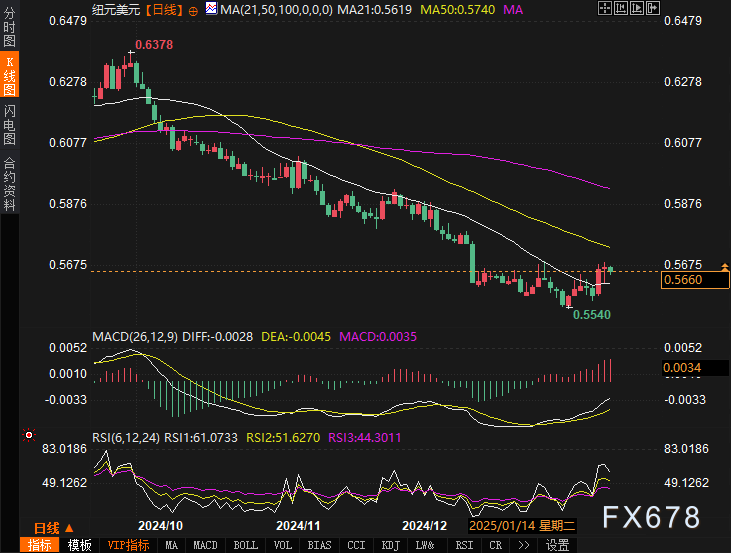731x553 pixels.
Task: Click the VIP指标 button
Action: [127, 545]
